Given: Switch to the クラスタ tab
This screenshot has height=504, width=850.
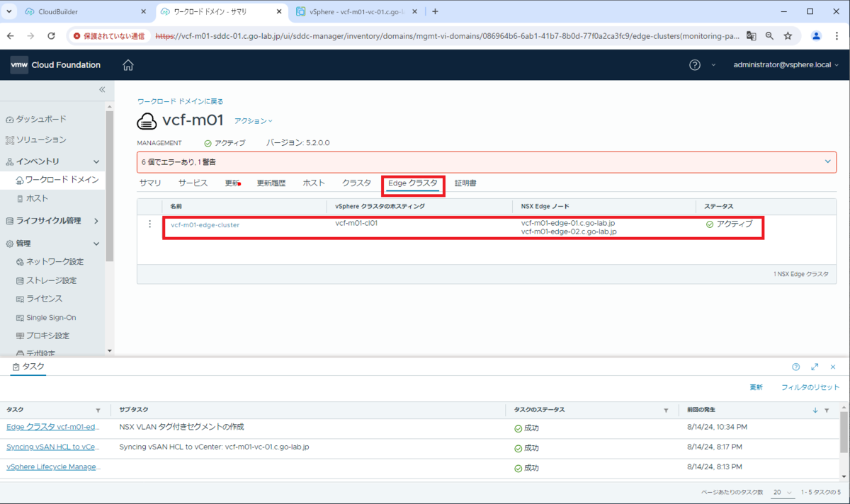Looking at the screenshot, I should 356,183.
